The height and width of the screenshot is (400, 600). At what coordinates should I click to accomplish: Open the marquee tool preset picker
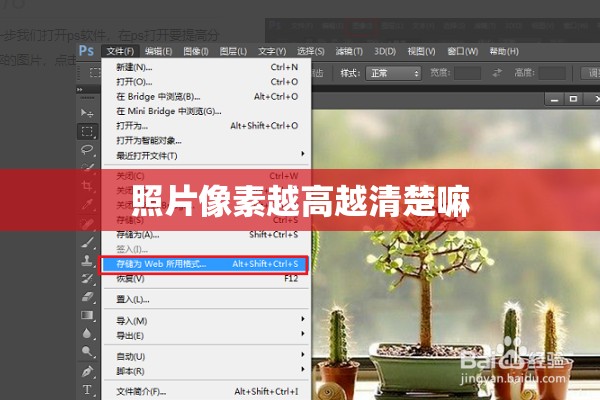click(94, 73)
